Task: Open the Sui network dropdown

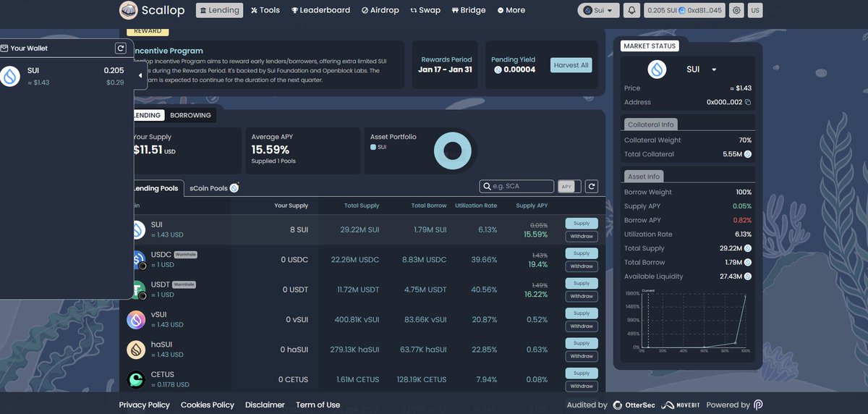Action: point(599,10)
